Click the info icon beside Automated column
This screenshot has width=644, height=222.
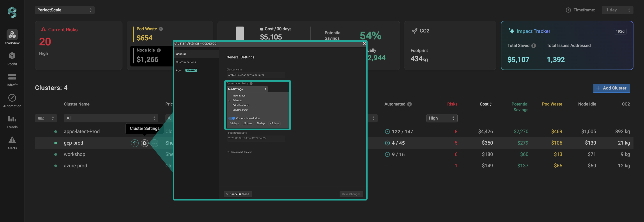[409, 104]
